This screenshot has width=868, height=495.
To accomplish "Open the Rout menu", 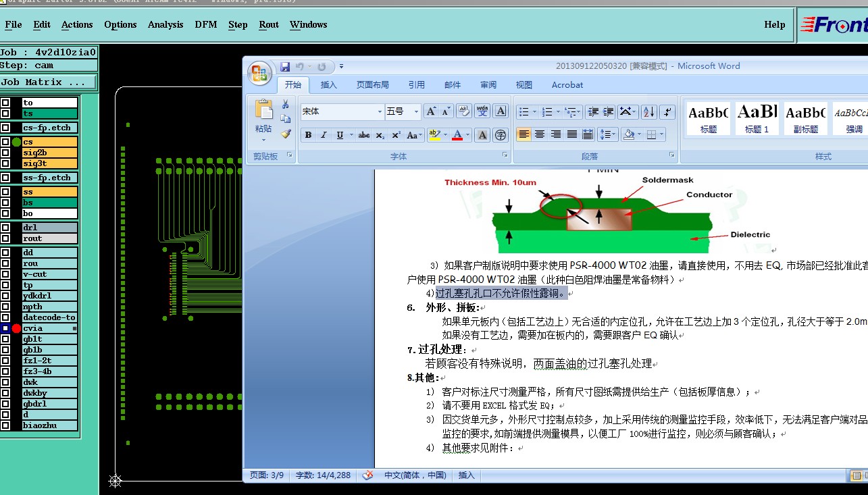I will (269, 24).
